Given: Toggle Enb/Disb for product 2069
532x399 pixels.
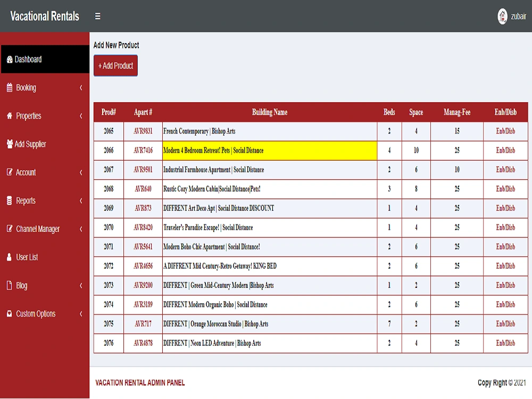Looking at the screenshot, I should click(x=505, y=209).
